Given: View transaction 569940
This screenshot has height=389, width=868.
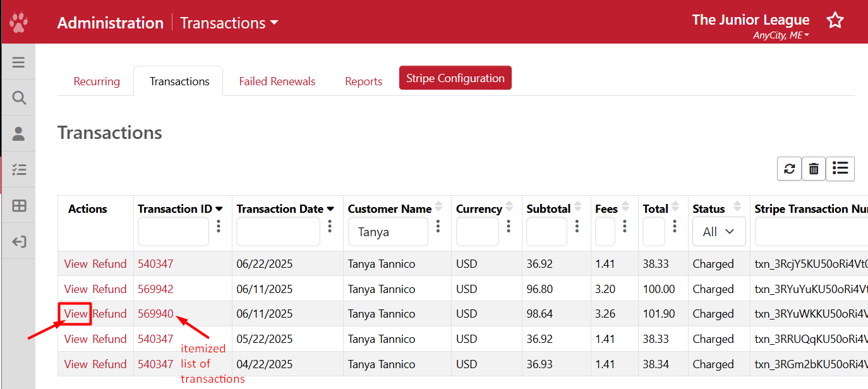Looking at the screenshot, I should coord(76,314).
